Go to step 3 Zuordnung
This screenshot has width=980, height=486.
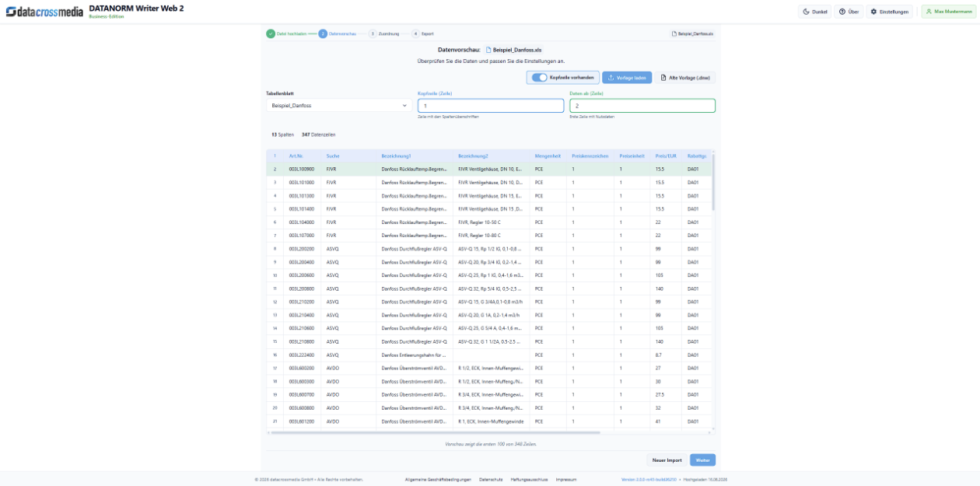[x=384, y=34]
